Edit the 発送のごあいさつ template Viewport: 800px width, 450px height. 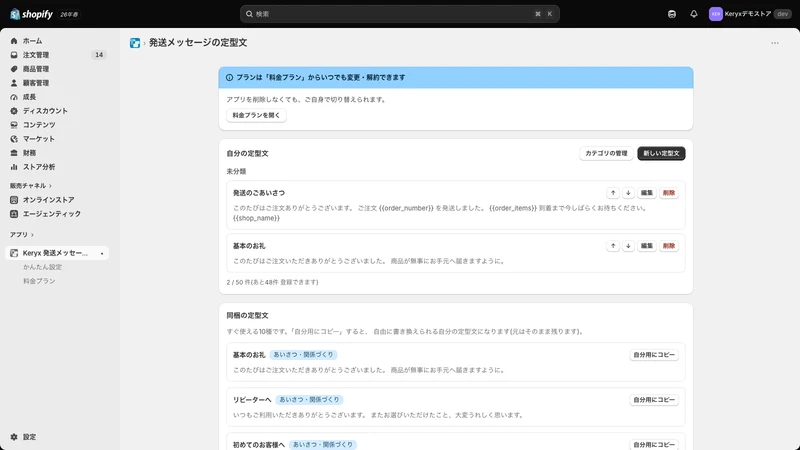[646, 193]
